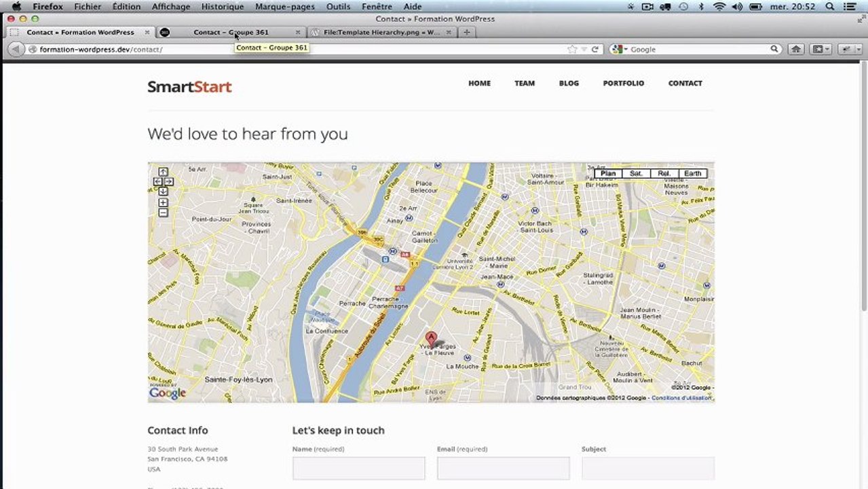Open Firefox home page icon
Screen dimensions: 868x489
coord(796,49)
